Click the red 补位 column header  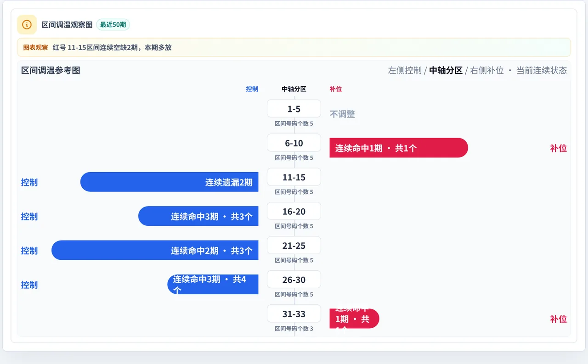point(336,89)
